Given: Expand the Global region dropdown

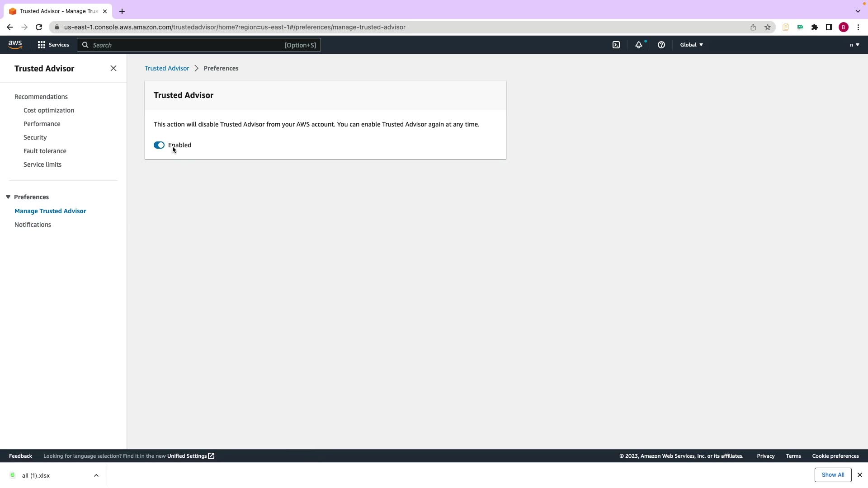Looking at the screenshot, I should pyautogui.click(x=691, y=45).
